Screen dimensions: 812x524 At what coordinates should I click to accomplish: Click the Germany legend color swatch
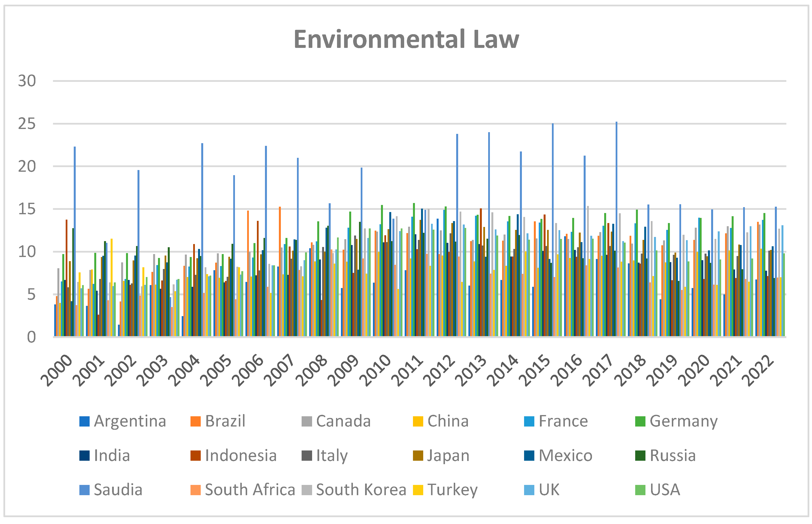640,421
